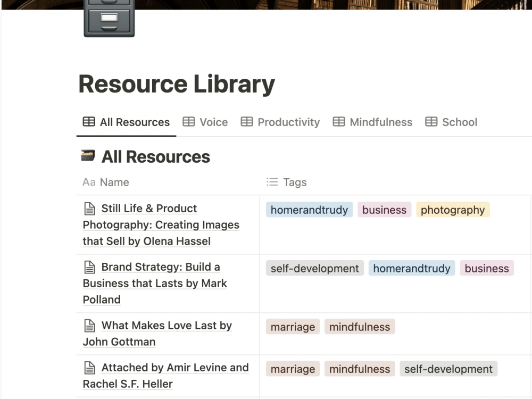Switch to the Voice view tab
532x399 pixels.
point(205,122)
